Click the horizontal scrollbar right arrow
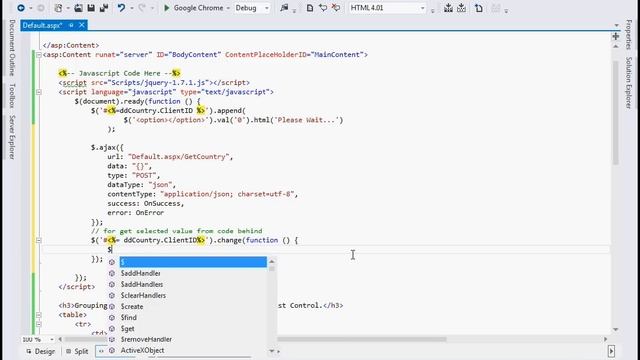This screenshot has height=360, width=640. 605,339
